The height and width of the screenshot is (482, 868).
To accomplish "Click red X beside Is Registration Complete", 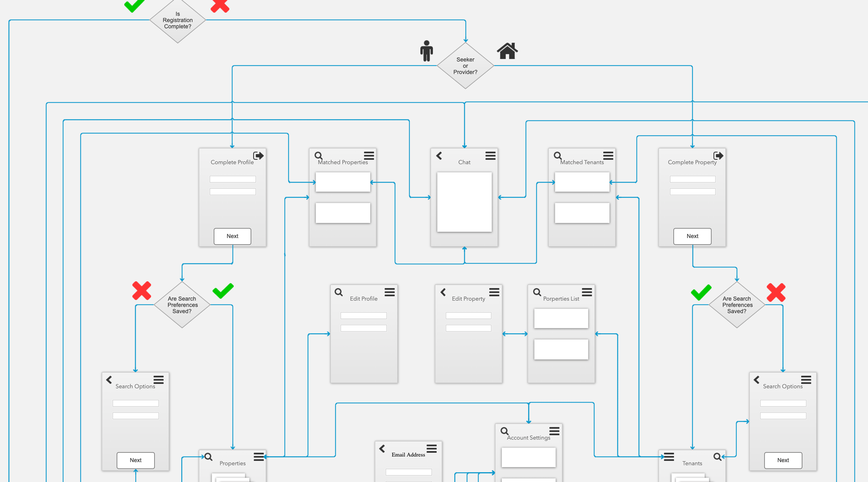I will (220, 5).
